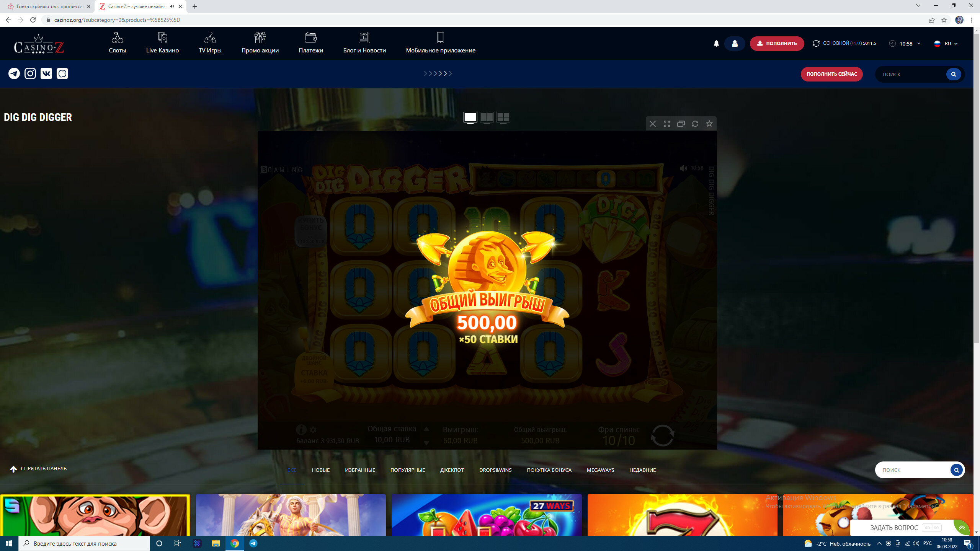Switch to four-window game layout
Image resolution: width=980 pixels, height=551 pixels.
click(503, 117)
